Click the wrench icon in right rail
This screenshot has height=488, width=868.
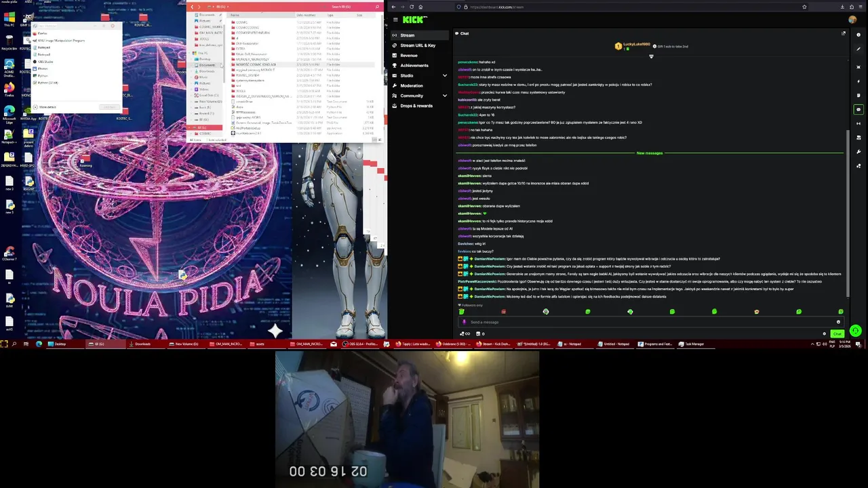click(x=859, y=152)
